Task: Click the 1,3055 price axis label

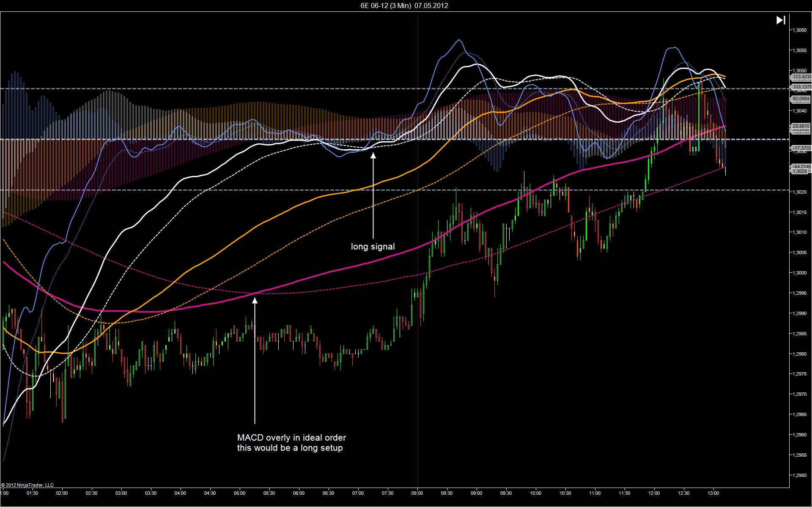Action: pyautogui.click(x=799, y=50)
